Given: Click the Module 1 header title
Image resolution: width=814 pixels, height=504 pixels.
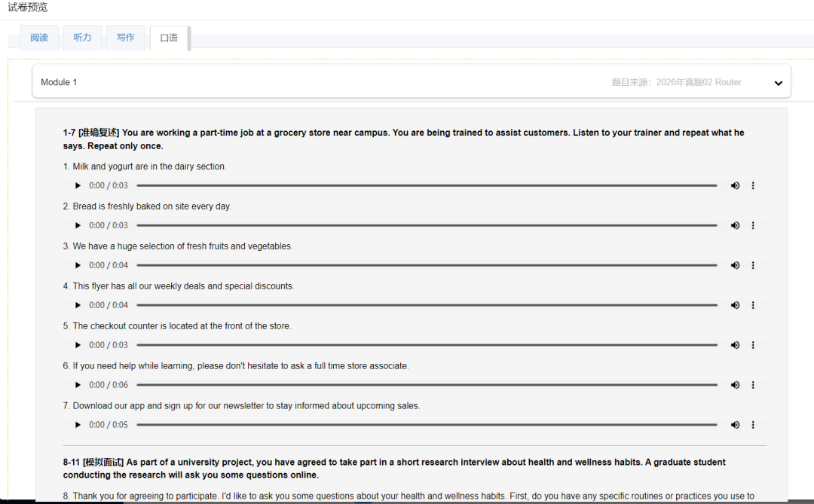Looking at the screenshot, I should [59, 82].
